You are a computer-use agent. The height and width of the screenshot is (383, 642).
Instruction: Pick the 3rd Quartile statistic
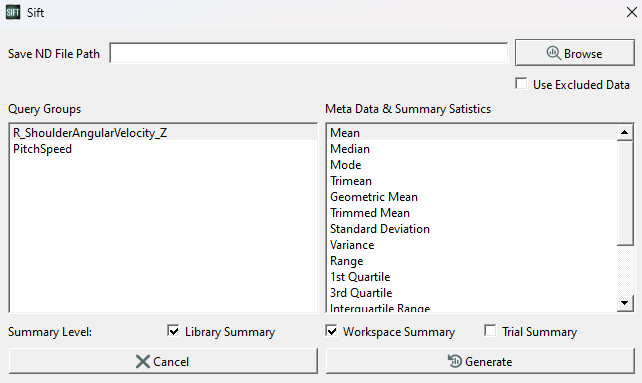pyautogui.click(x=472, y=293)
